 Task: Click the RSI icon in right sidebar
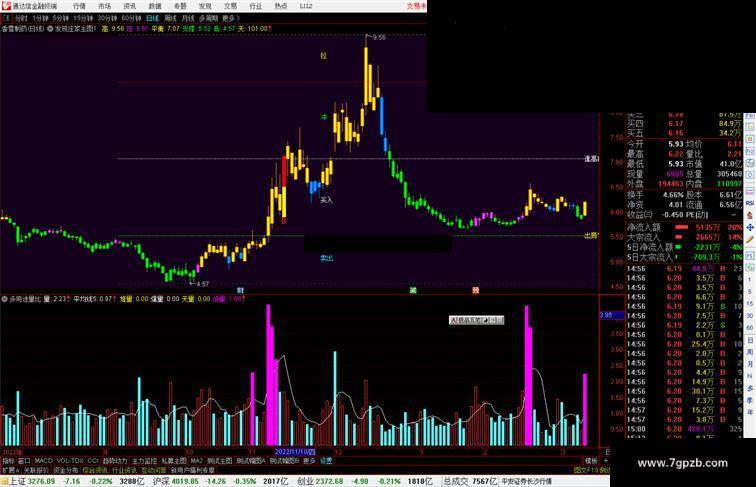click(750, 203)
